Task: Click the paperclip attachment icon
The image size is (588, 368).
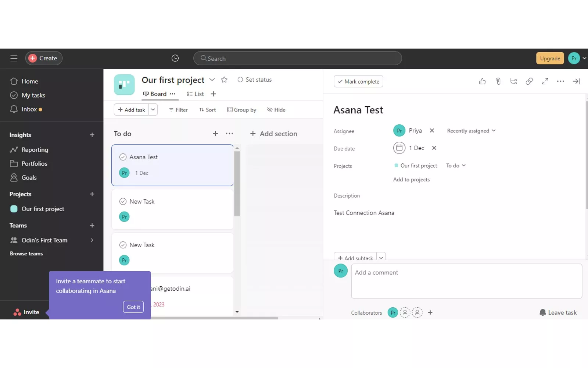Action: click(x=498, y=81)
